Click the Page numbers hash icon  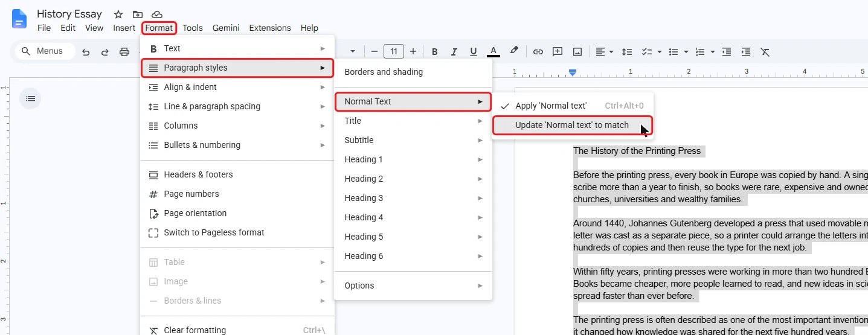[153, 194]
